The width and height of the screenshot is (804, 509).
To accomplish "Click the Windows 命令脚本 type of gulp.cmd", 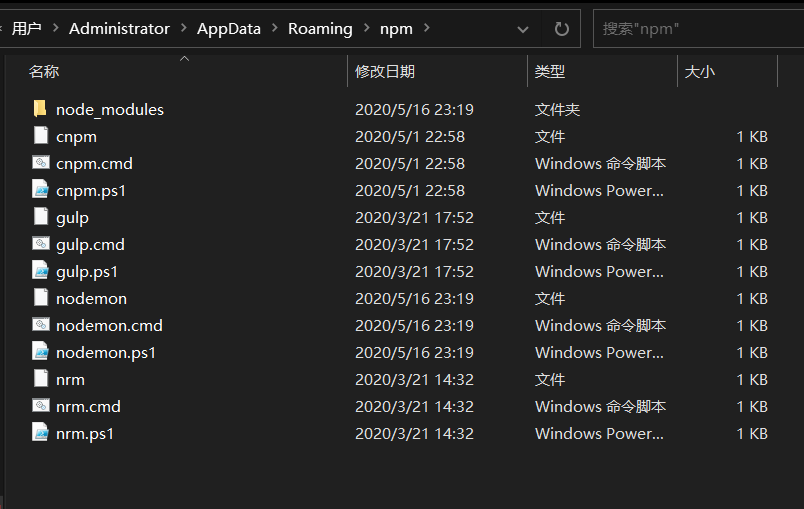I will click(600, 245).
